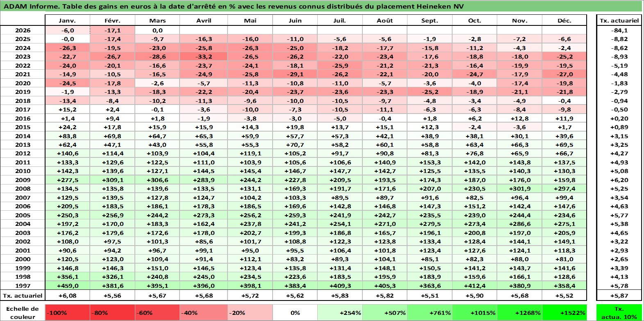Screen dimensions: 644x321
Task: Click the -100% red color scale swatch
Action: coord(67,313)
